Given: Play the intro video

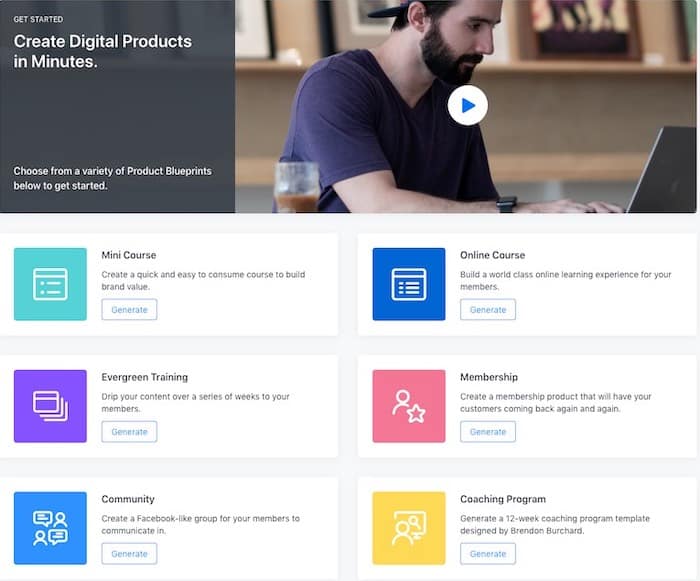Looking at the screenshot, I should click(467, 105).
